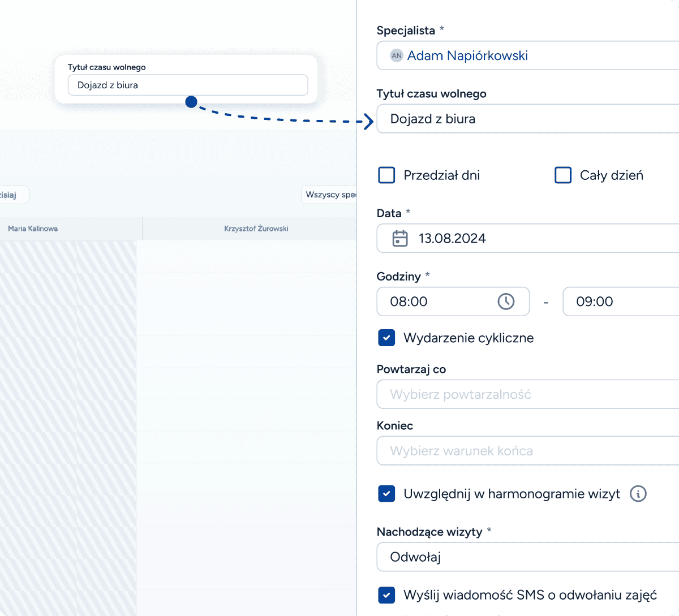Open the Powtarzaj co dropdown
679x616 pixels.
coord(527,394)
